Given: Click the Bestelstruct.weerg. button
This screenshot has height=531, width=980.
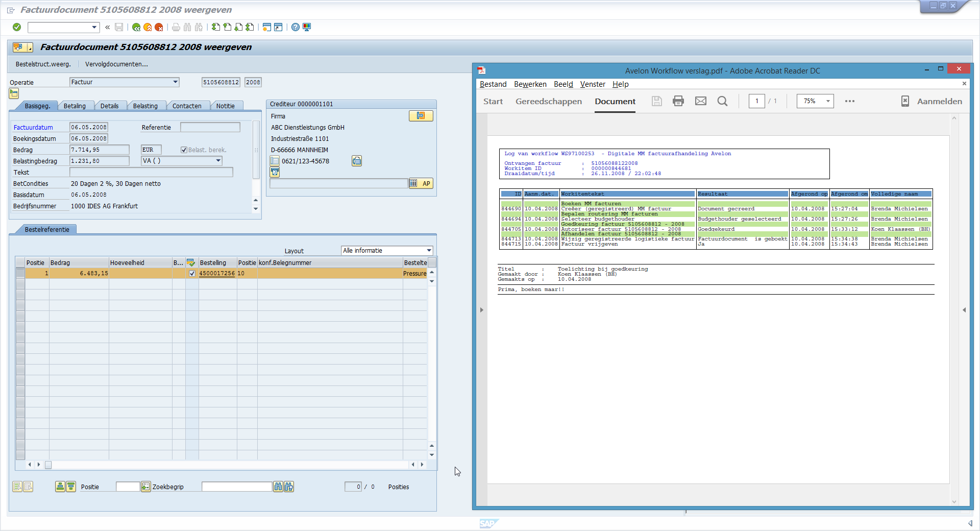Looking at the screenshot, I should 43,64.
